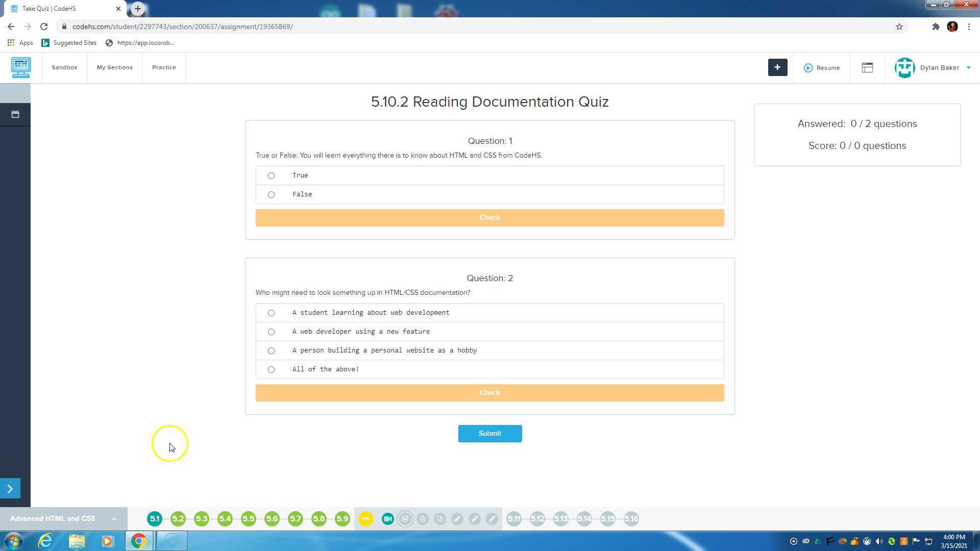Screen dimensions: 980x551
Task: Collapse the Advanced HTML and CSS section
Action: tap(113, 518)
